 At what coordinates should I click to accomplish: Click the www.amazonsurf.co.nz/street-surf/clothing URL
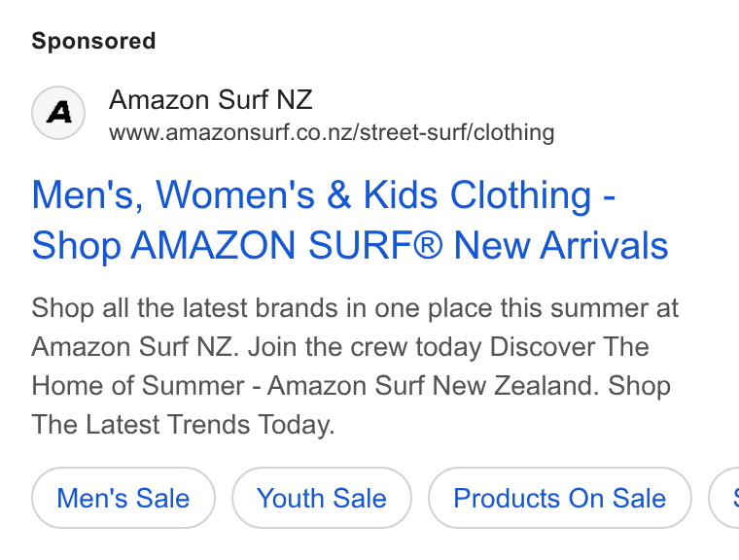[332, 132]
